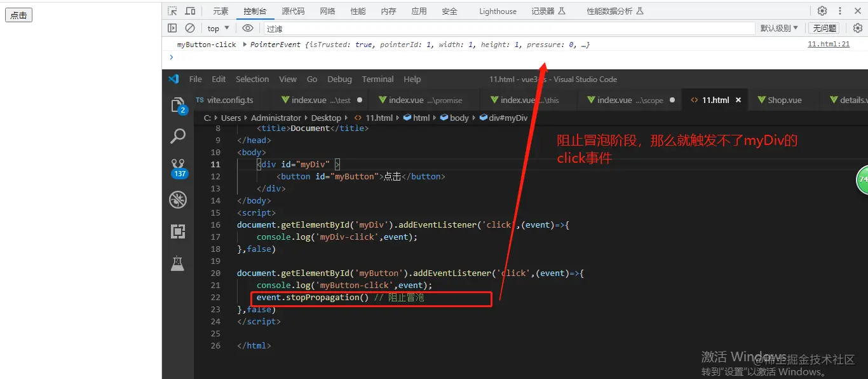The height and width of the screenshot is (379, 868).
Task: Show console sidebar icon
Action: tap(172, 28)
